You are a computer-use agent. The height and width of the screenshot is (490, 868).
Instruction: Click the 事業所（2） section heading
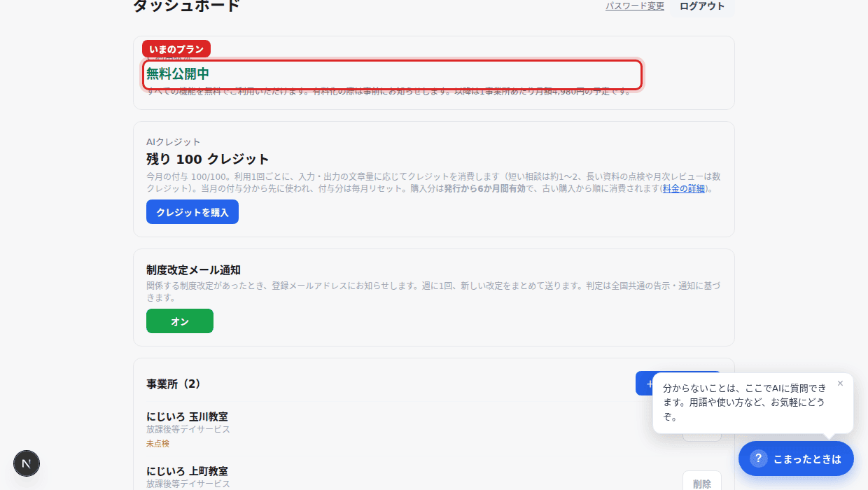click(x=174, y=384)
